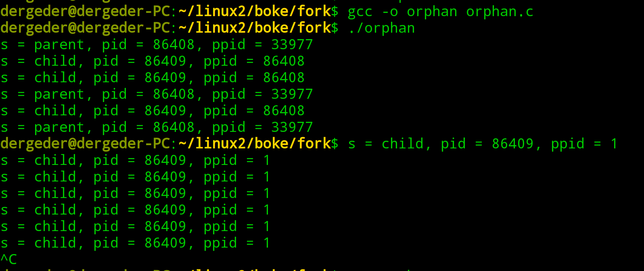The width and height of the screenshot is (644, 271).
Task: Click child output printed after third shell prompt
Action: pos(483,144)
